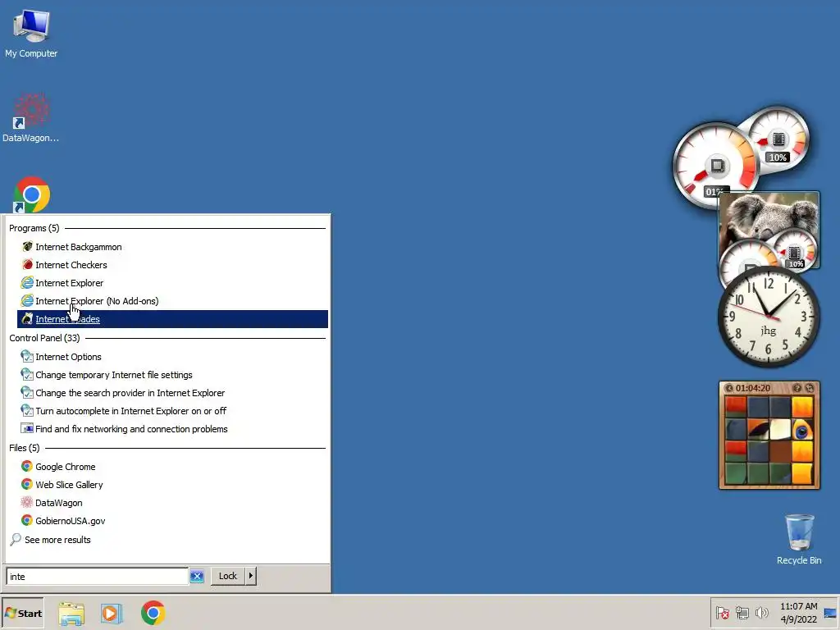Open Web Slice Gallery file result
Screen dimensions: 840x630
pos(172,485)
